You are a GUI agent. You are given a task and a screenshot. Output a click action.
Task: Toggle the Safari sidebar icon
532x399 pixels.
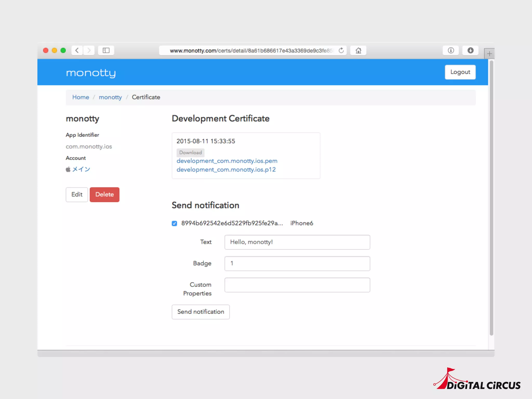click(106, 50)
